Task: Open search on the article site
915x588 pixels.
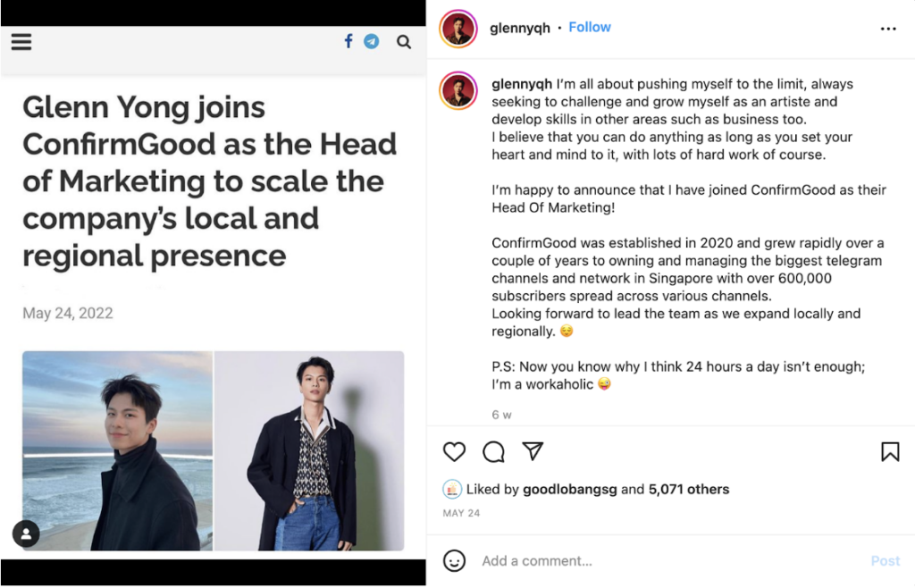Action: point(403,41)
